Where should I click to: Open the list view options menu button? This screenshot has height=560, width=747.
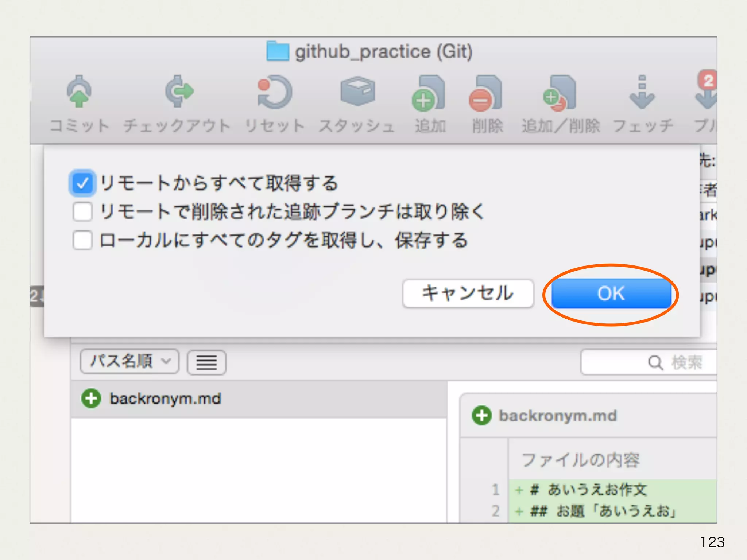206,362
